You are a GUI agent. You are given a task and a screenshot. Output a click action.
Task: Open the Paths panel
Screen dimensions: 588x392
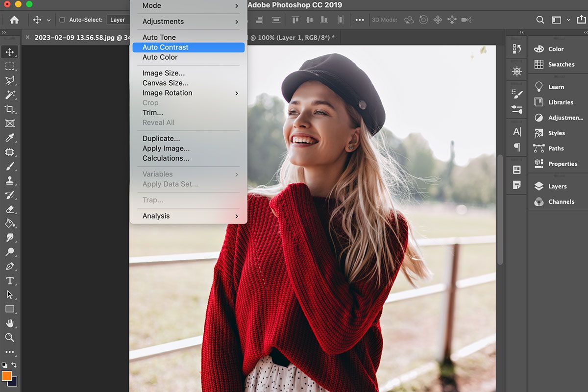(x=556, y=148)
